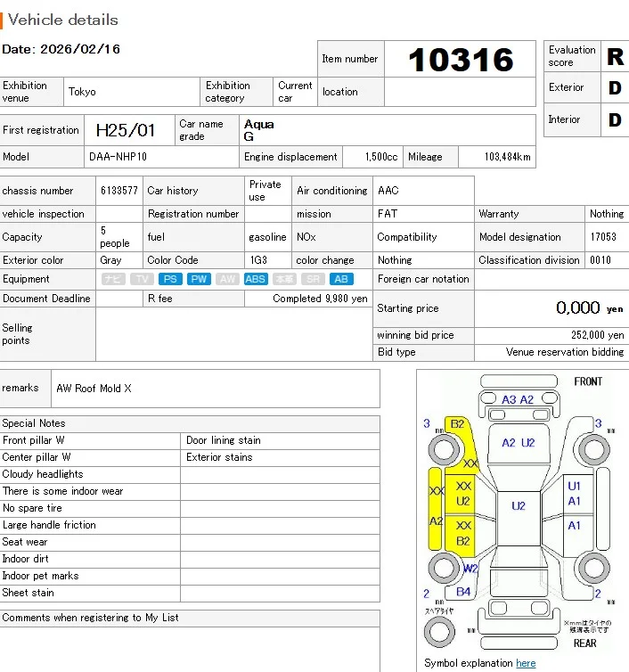Open the symbol explanation 'here' link

526,663
